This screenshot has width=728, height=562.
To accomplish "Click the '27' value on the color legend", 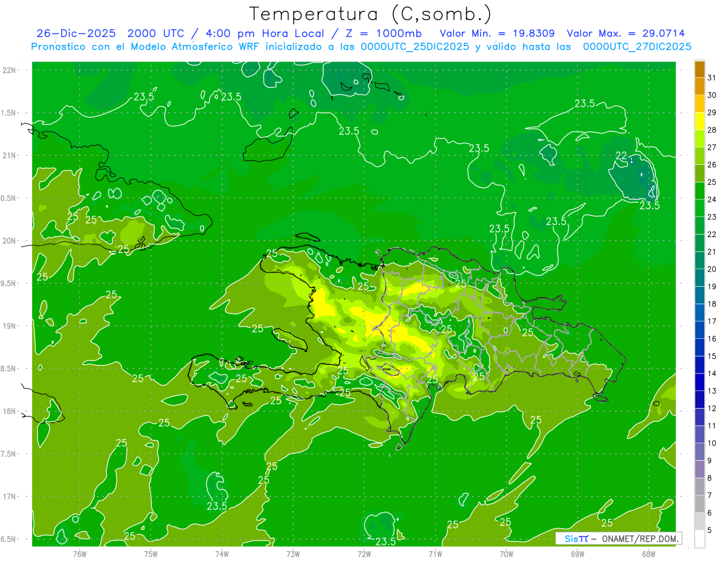I will point(712,147).
